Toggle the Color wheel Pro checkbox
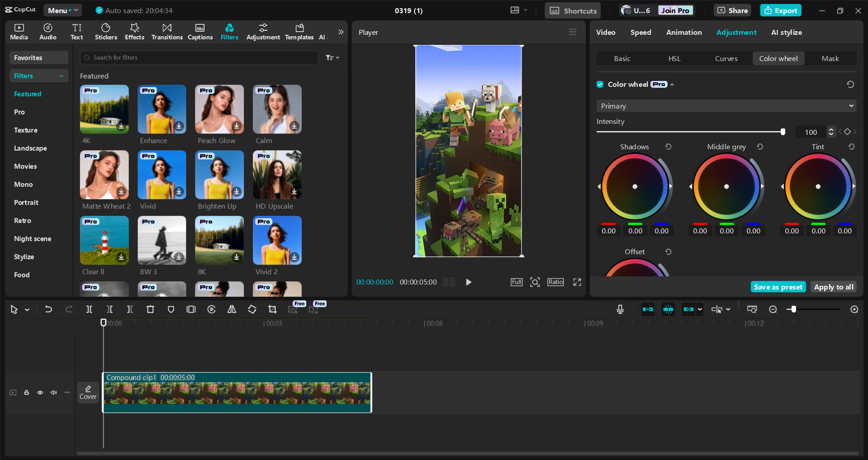Viewport: 868px width, 460px height. 599,84
